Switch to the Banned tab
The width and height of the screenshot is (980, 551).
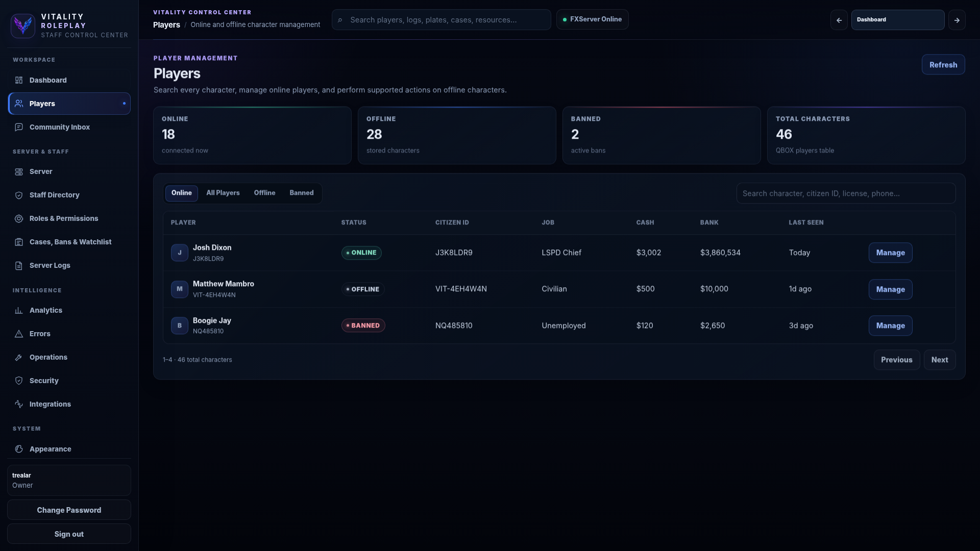click(x=301, y=193)
